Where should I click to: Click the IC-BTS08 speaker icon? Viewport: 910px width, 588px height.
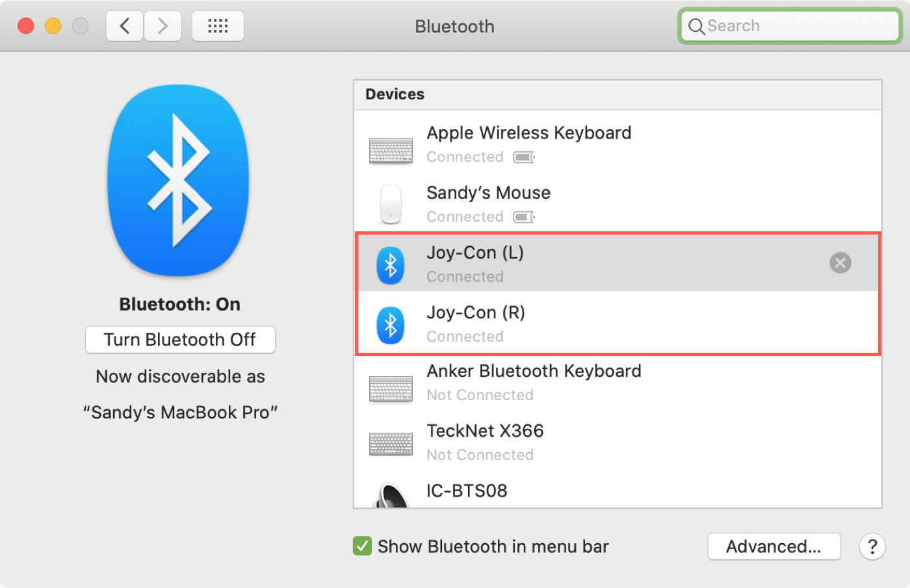[391, 496]
